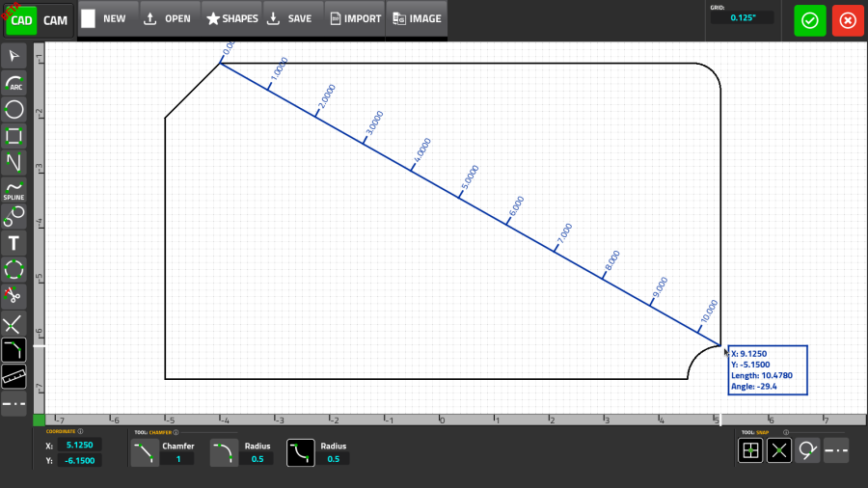Edit the grid size 0.125" field

[x=743, y=17]
